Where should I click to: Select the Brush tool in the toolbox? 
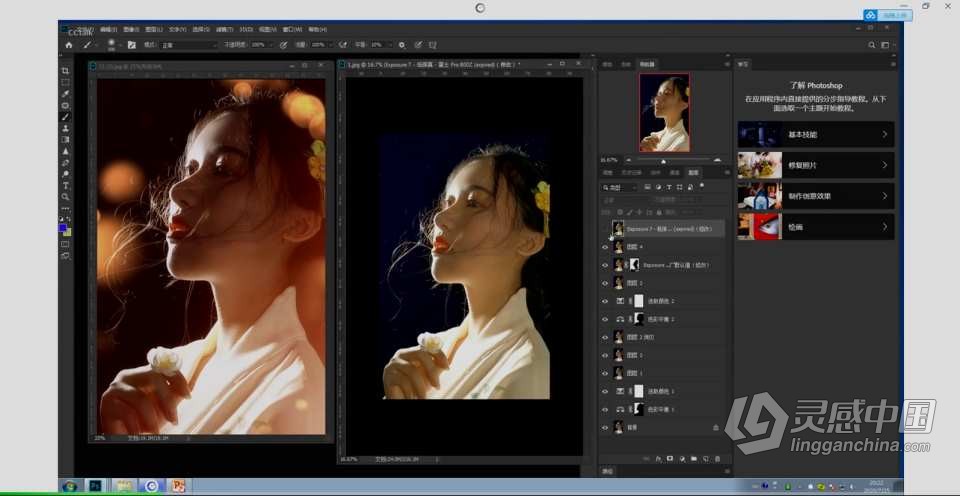(x=65, y=117)
